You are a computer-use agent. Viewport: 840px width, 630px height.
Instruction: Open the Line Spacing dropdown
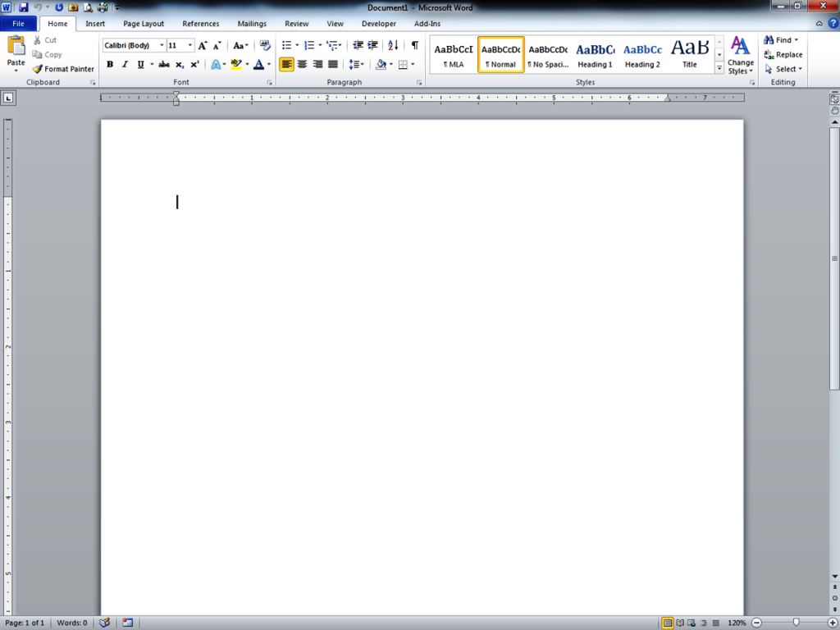tap(356, 64)
